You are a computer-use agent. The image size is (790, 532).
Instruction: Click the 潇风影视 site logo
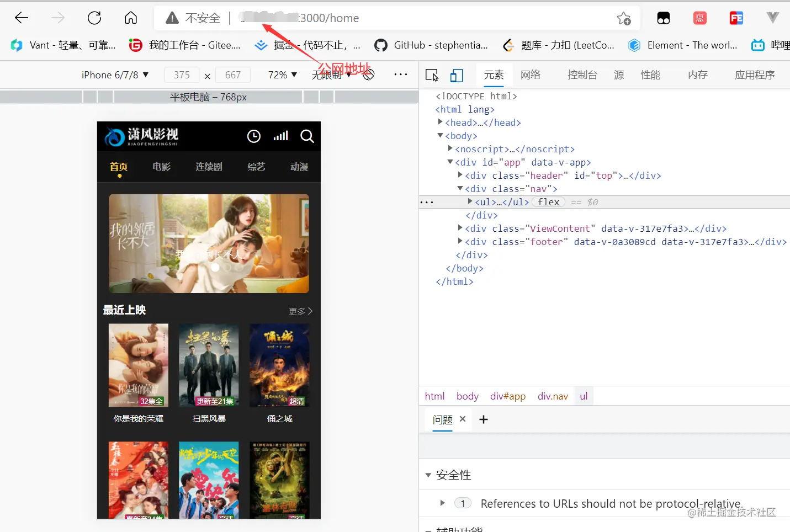click(142, 136)
